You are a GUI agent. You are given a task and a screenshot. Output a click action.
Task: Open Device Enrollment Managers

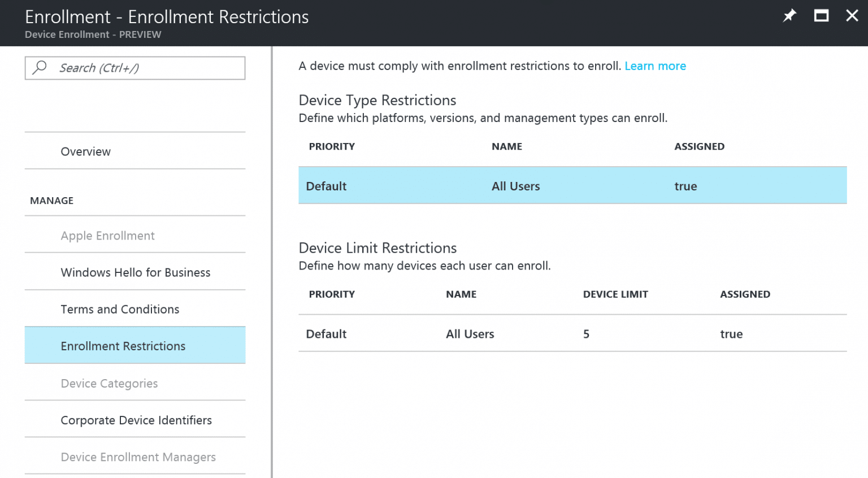click(138, 457)
